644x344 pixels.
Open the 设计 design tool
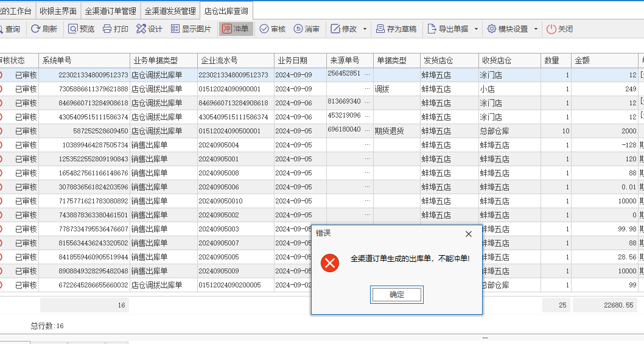coord(141,29)
